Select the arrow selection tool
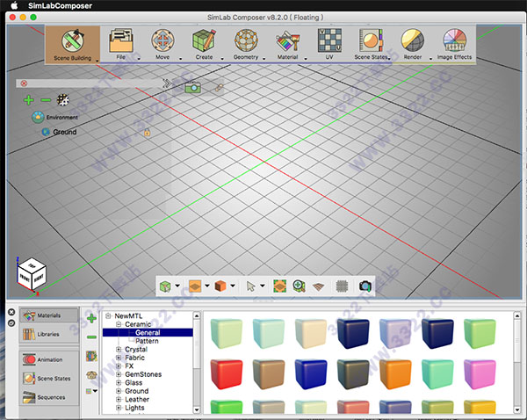Screen dimensions: 527x420 [x=250, y=286]
